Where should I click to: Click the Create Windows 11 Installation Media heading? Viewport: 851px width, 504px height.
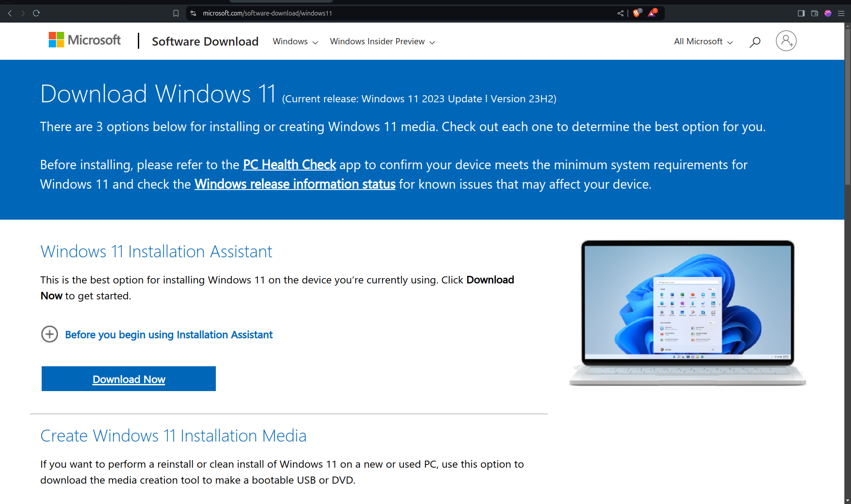(173, 436)
